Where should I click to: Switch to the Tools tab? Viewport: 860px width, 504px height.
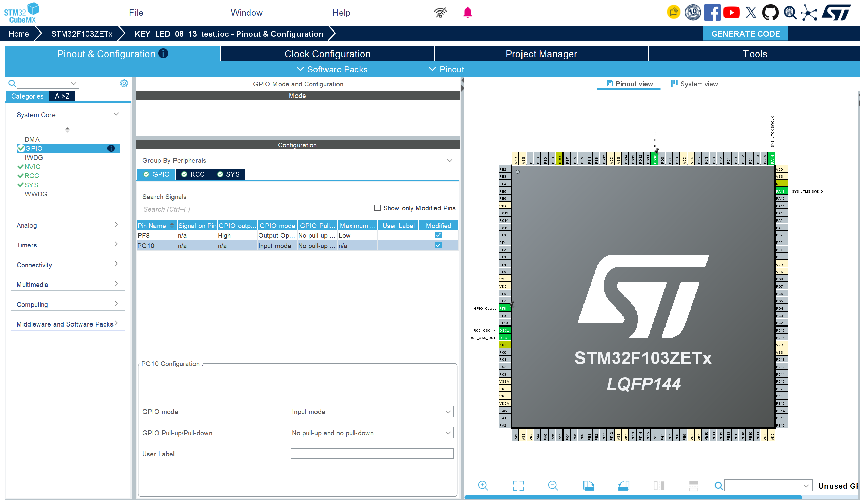coord(754,54)
